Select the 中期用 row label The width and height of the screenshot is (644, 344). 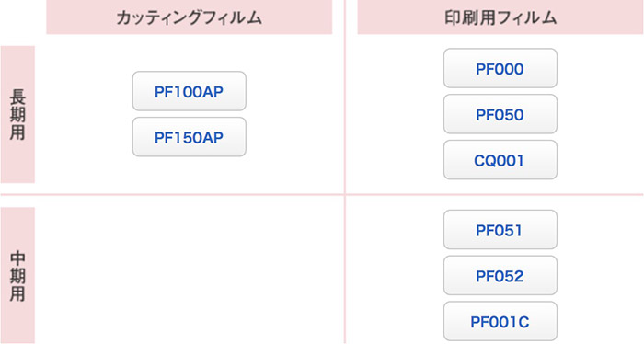tap(17, 275)
